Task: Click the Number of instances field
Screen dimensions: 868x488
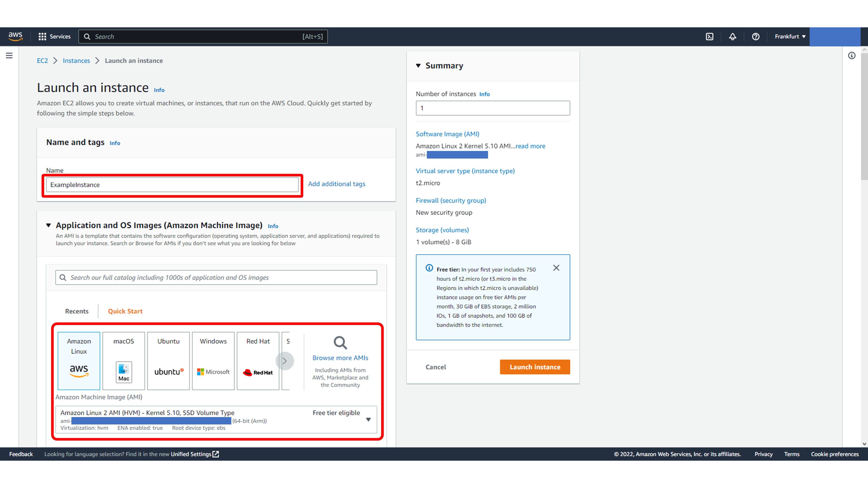Action: 493,108
